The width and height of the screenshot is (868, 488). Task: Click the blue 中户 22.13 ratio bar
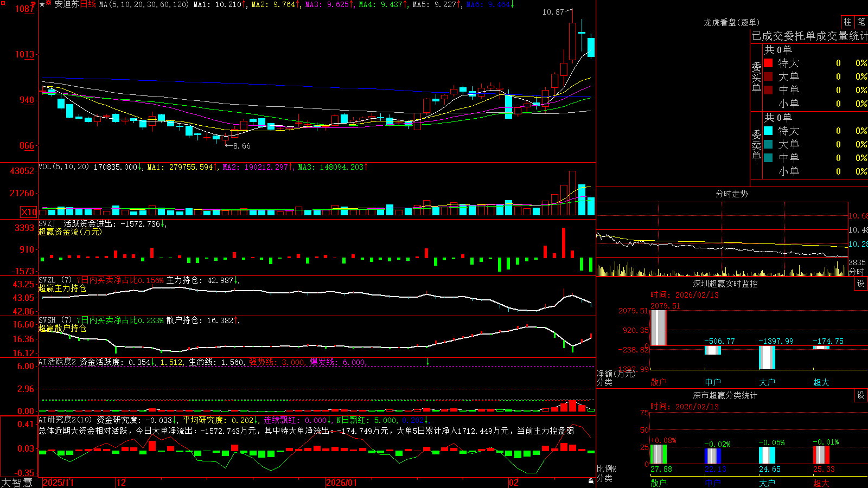point(713,456)
